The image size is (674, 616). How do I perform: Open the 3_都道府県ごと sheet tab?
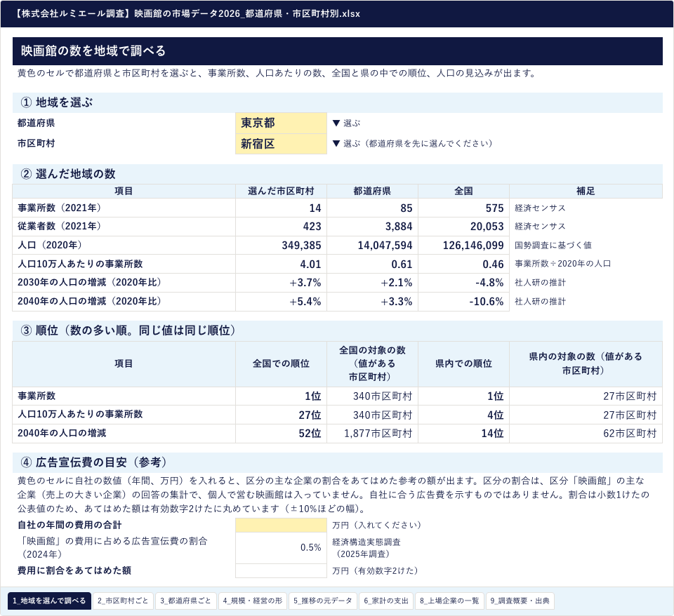(x=185, y=601)
